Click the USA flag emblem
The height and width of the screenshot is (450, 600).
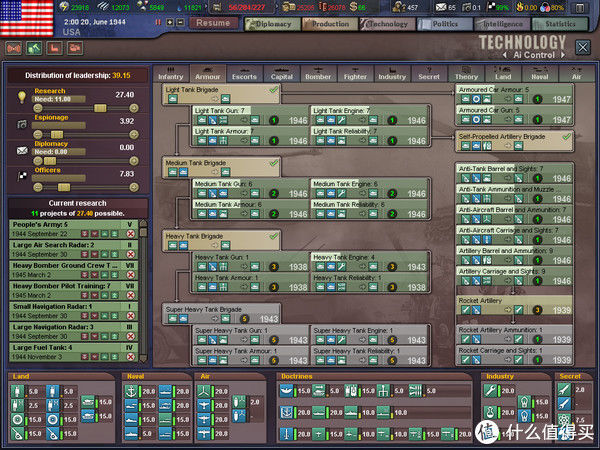click(26, 18)
